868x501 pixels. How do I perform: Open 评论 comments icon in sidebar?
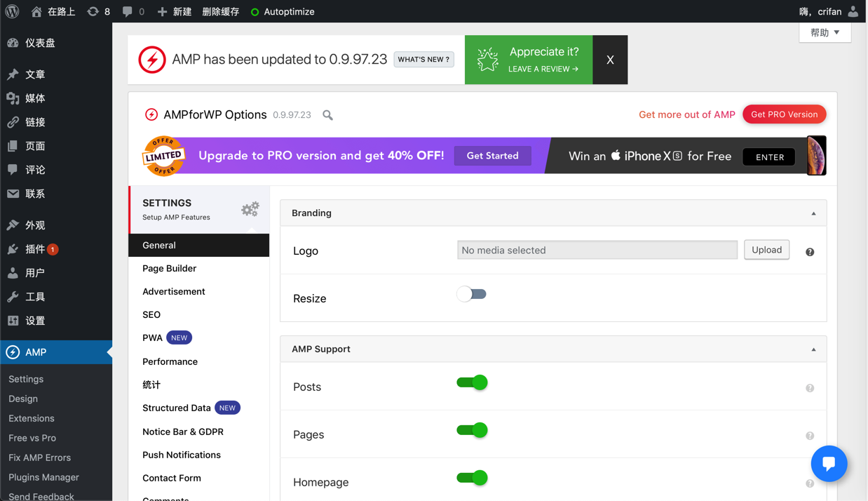tap(13, 170)
